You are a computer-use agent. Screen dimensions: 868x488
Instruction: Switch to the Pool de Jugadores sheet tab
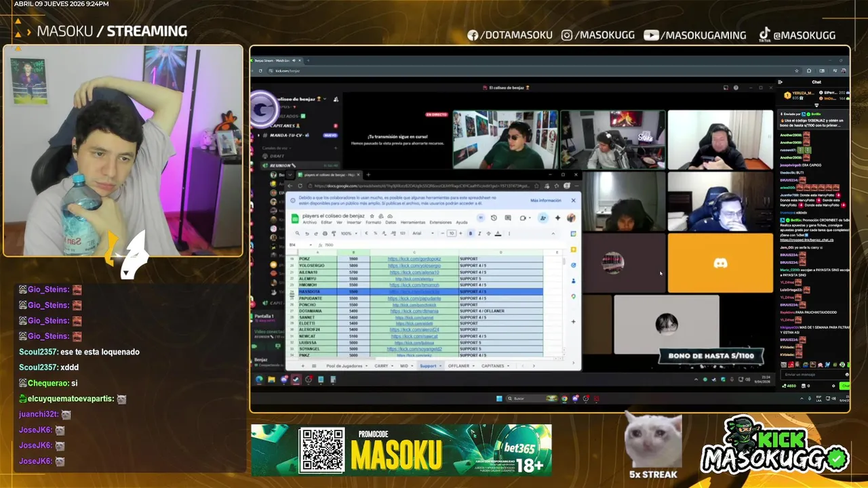coord(344,366)
